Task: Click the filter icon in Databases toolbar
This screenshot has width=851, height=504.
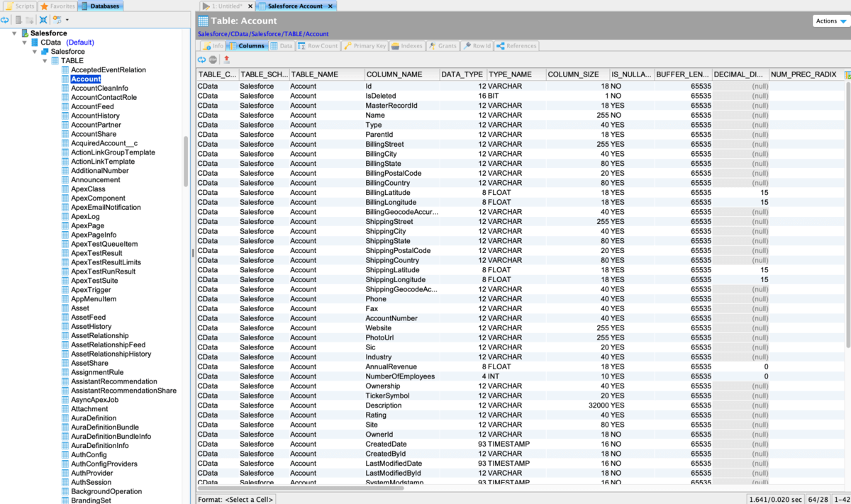Action: 57,20
